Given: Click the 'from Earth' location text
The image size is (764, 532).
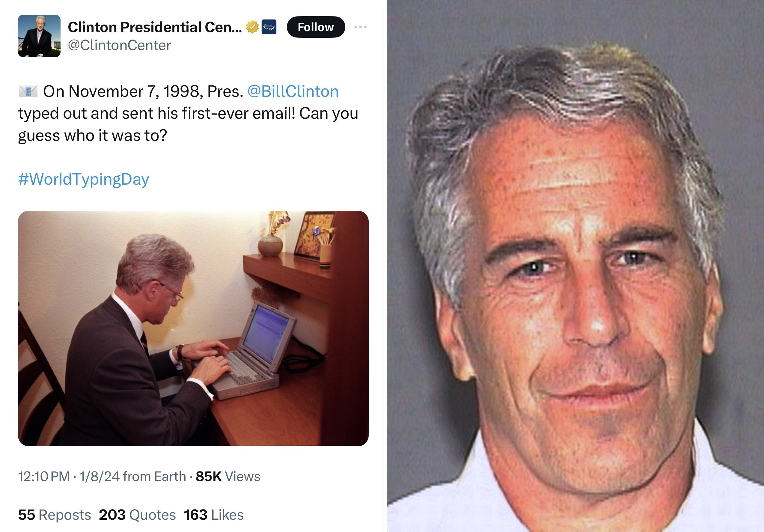Looking at the screenshot, I should (x=154, y=477).
